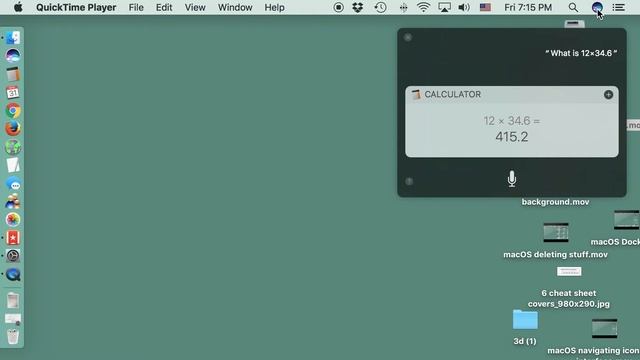This screenshot has width=640, height=360.
Task: Click the background.mov file label
Action: 555,202
